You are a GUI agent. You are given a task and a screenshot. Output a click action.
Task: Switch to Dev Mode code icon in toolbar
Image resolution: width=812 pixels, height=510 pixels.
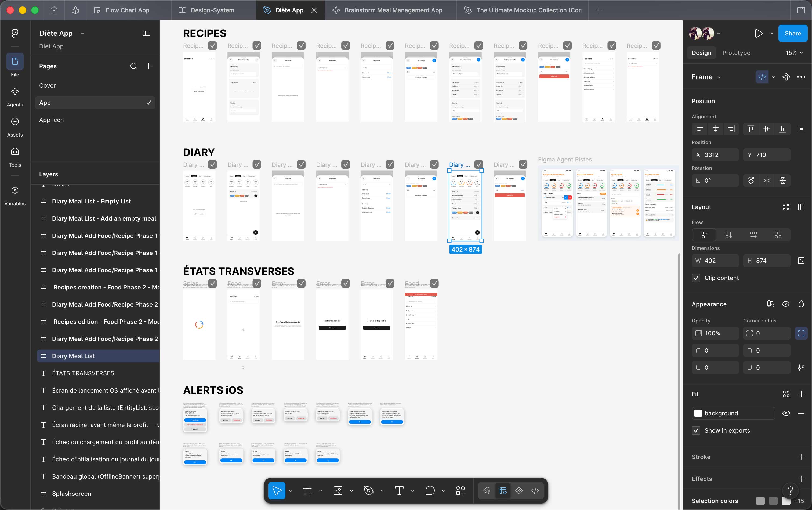point(535,490)
